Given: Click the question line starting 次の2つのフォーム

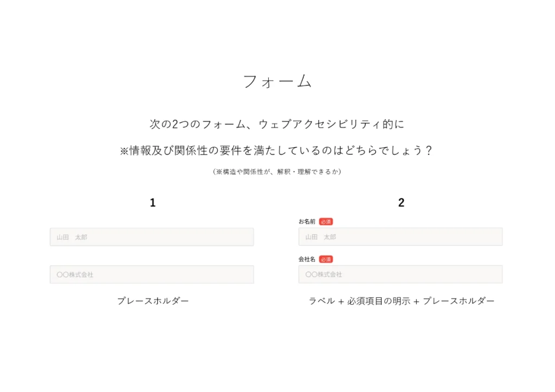Looking at the screenshot, I should [x=277, y=124].
